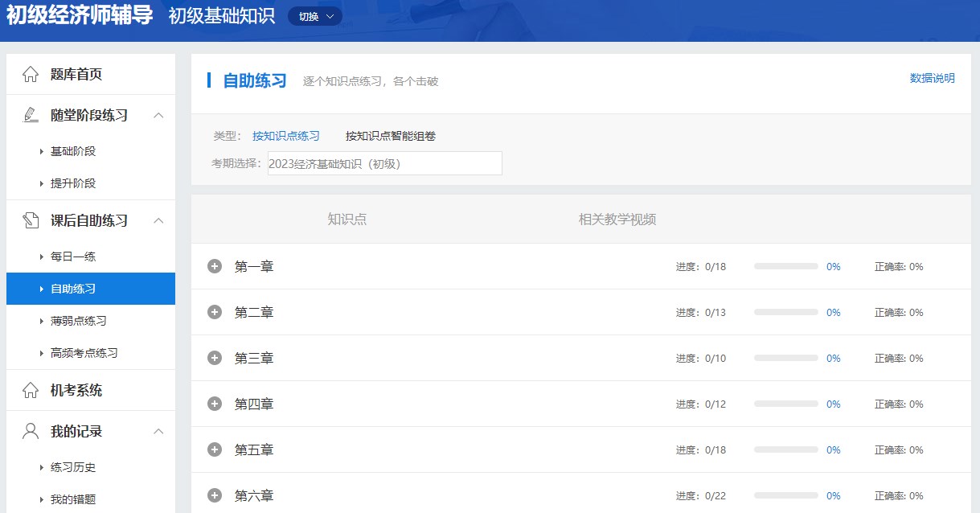Select the 按知识点练习 type option
The image size is (980, 513).
point(285,136)
